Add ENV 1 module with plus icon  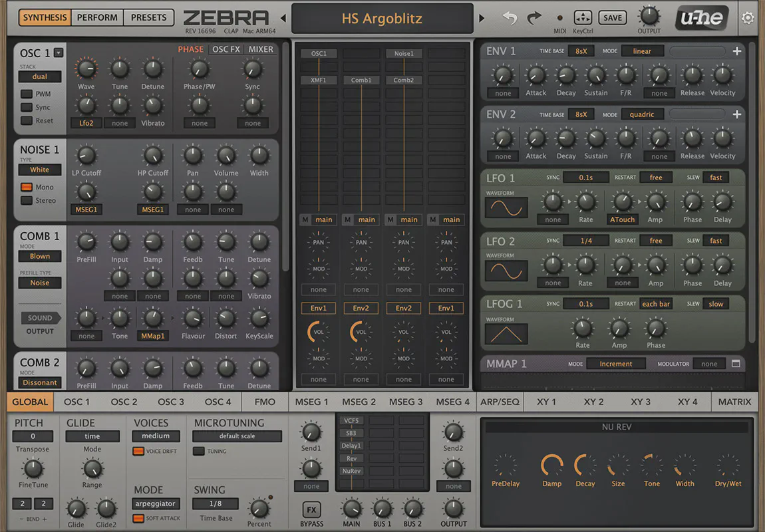pos(737,51)
